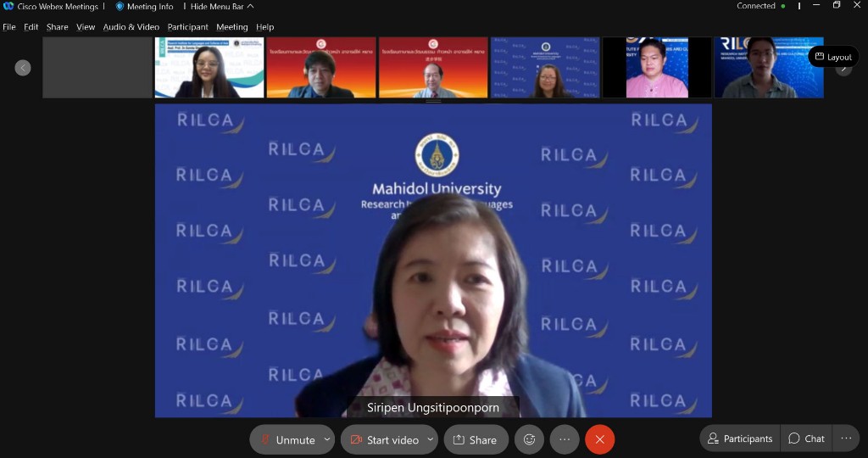
Task: Open Meeting Info shield icon
Action: (120, 7)
